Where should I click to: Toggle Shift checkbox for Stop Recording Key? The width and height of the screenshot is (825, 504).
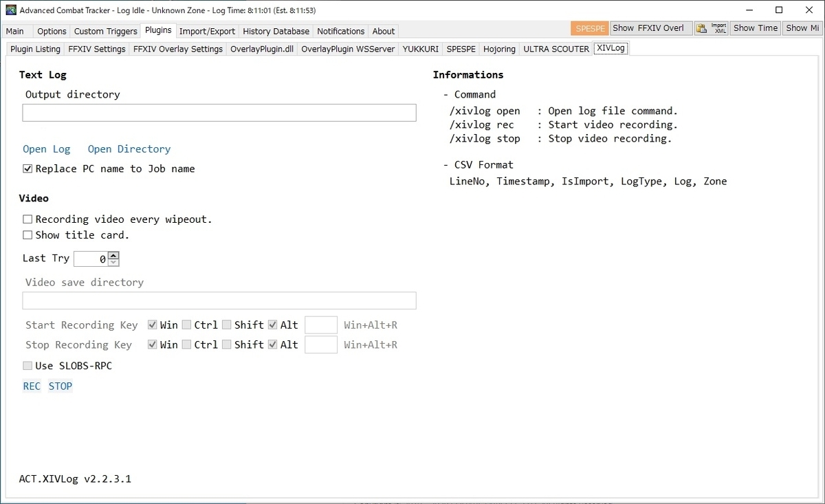pos(226,344)
